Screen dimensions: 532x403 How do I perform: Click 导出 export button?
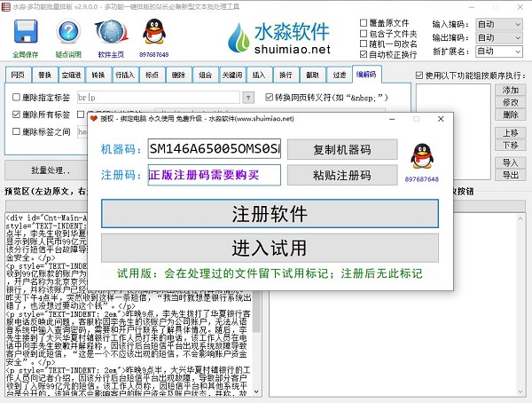tap(511, 176)
